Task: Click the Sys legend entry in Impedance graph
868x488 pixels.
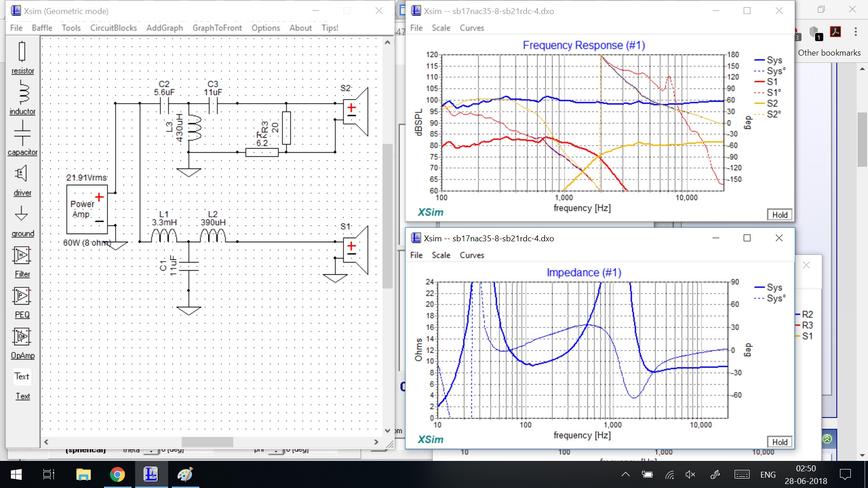Action: coord(768,287)
